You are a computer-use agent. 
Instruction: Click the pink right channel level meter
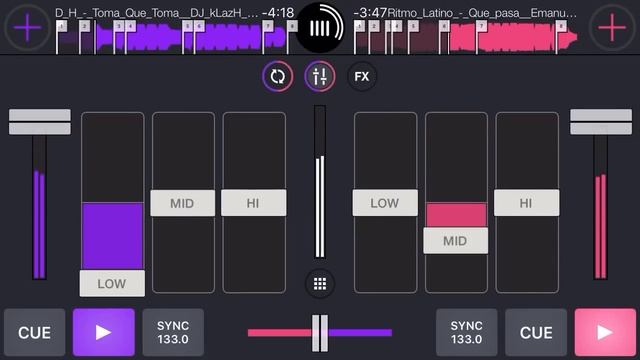tap(601, 208)
